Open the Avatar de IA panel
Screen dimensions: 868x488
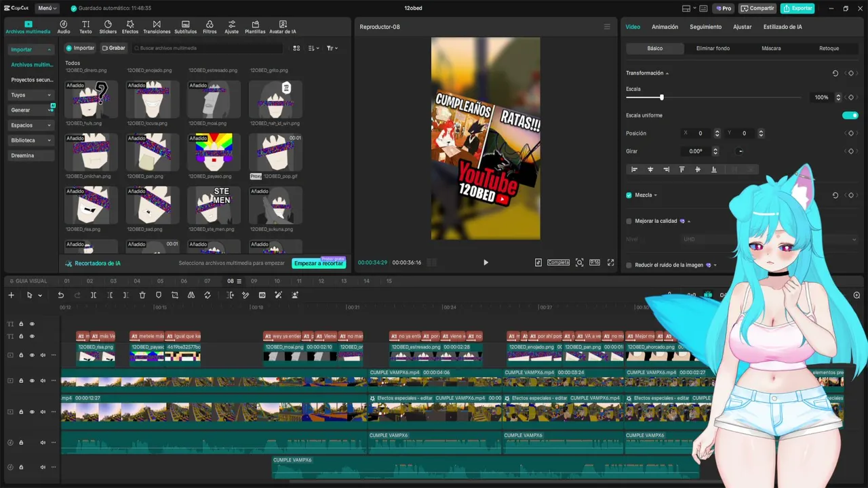click(x=283, y=27)
